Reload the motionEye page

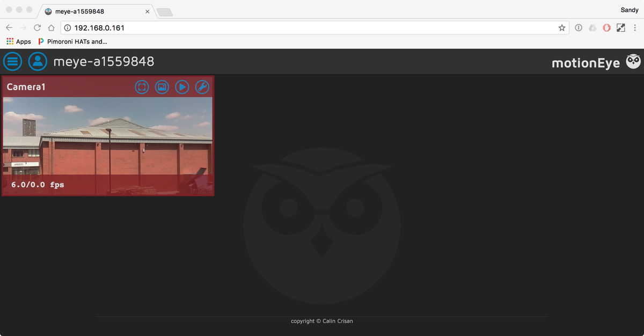click(x=36, y=27)
